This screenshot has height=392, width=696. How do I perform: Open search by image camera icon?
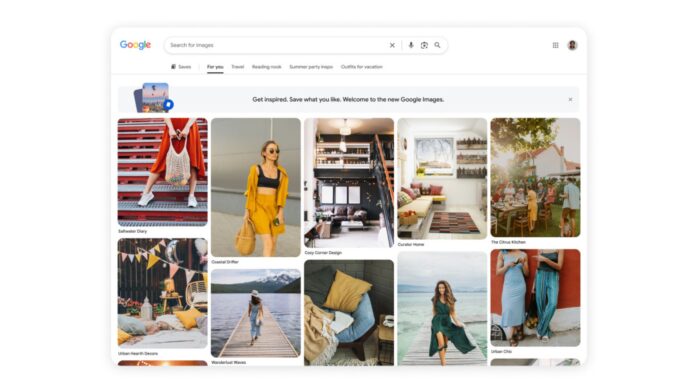point(424,45)
